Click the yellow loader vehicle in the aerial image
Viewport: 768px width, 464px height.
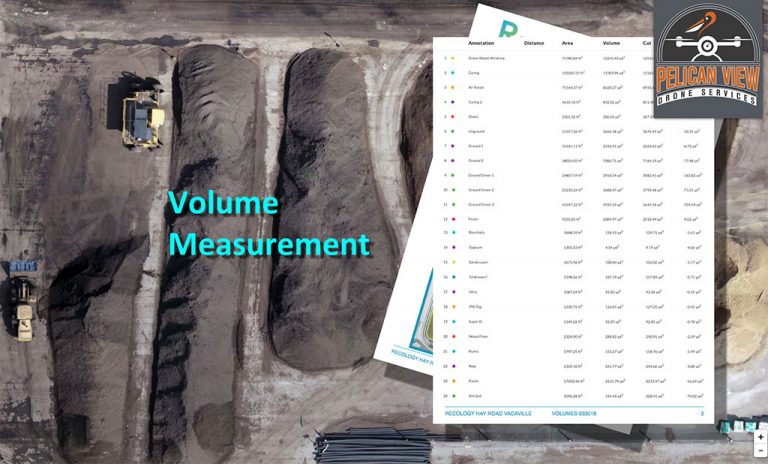(x=143, y=118)
